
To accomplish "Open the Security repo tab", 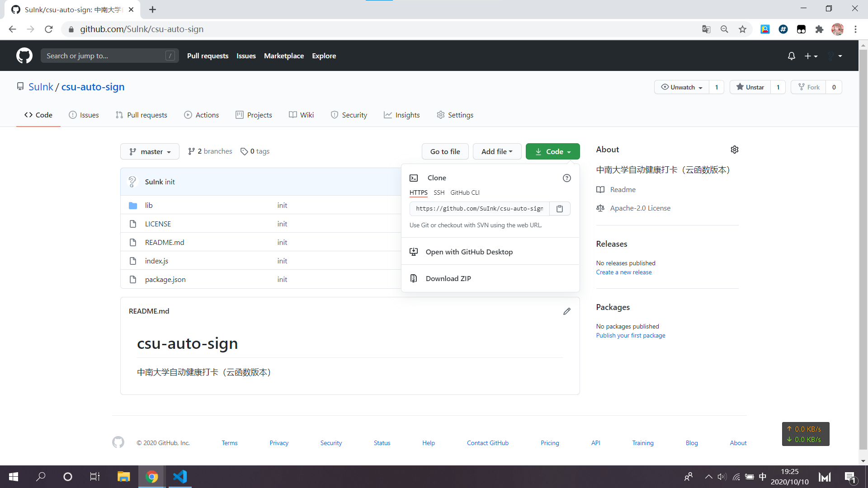I will (x=349, y=115).
